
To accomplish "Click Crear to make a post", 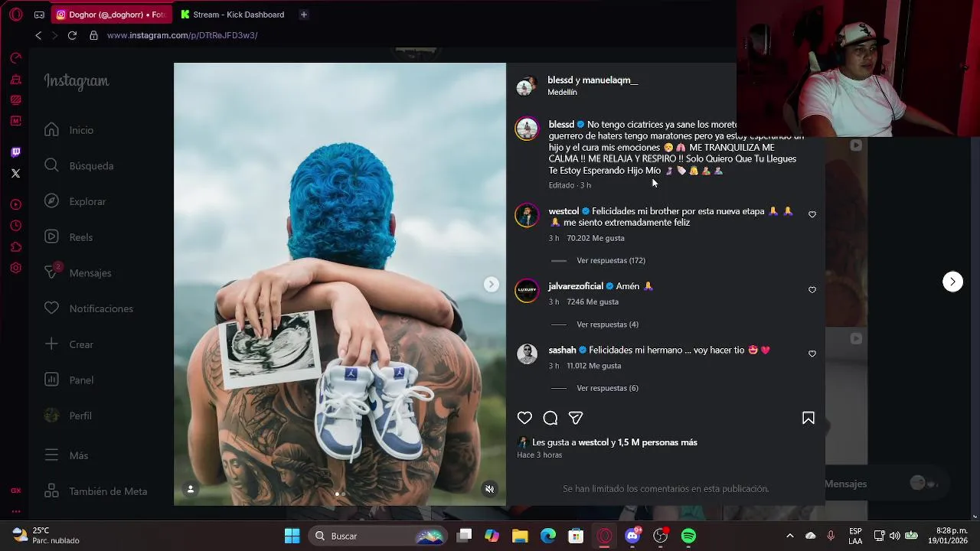I will coord(69,344).
